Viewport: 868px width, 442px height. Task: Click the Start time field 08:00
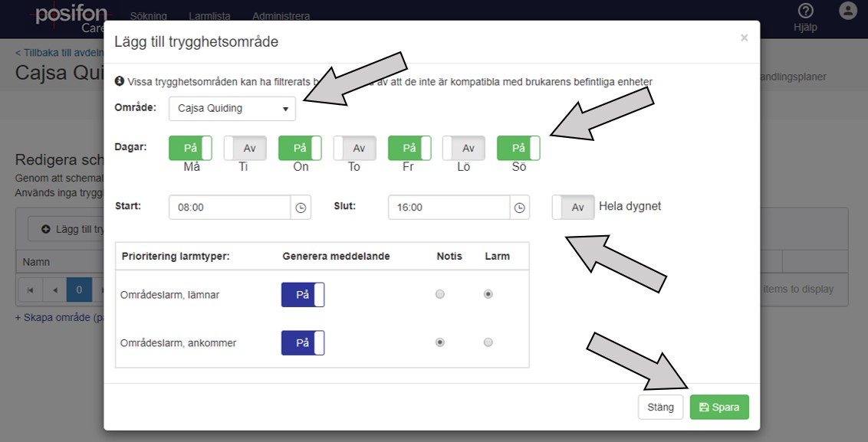230,208
